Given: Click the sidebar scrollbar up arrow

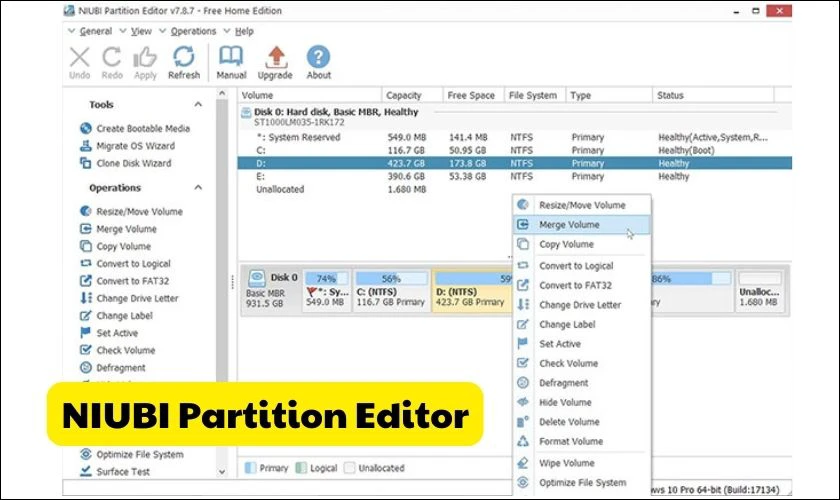Looking at the screenshot, I should [222, 94].
